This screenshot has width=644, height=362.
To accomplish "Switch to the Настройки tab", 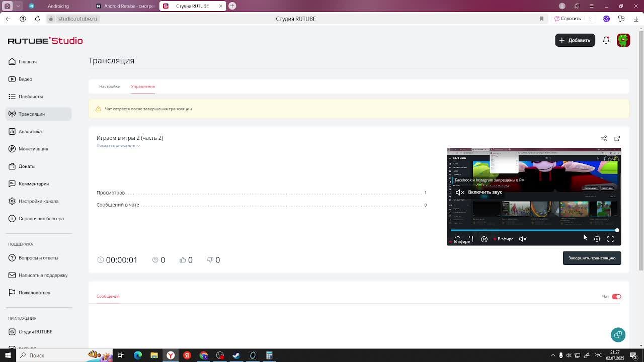I will (110, 86).
